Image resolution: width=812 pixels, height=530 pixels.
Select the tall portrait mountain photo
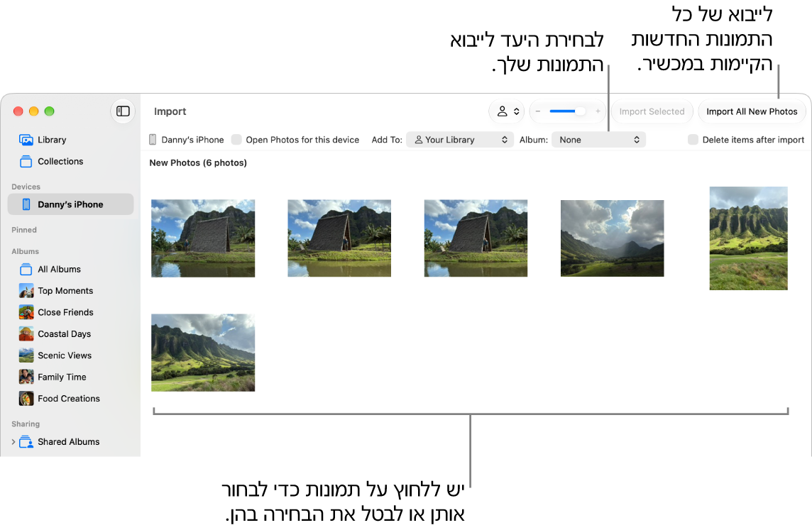coord(748,238)
